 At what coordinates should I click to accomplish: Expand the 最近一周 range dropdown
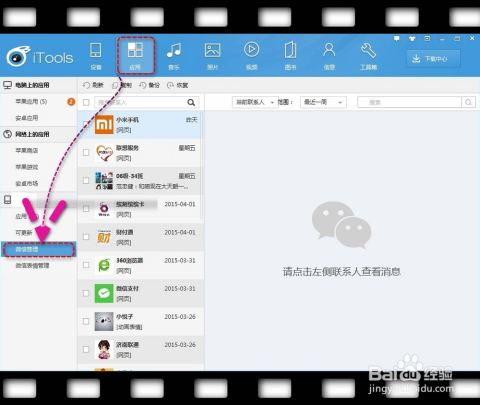click(323, 102)
